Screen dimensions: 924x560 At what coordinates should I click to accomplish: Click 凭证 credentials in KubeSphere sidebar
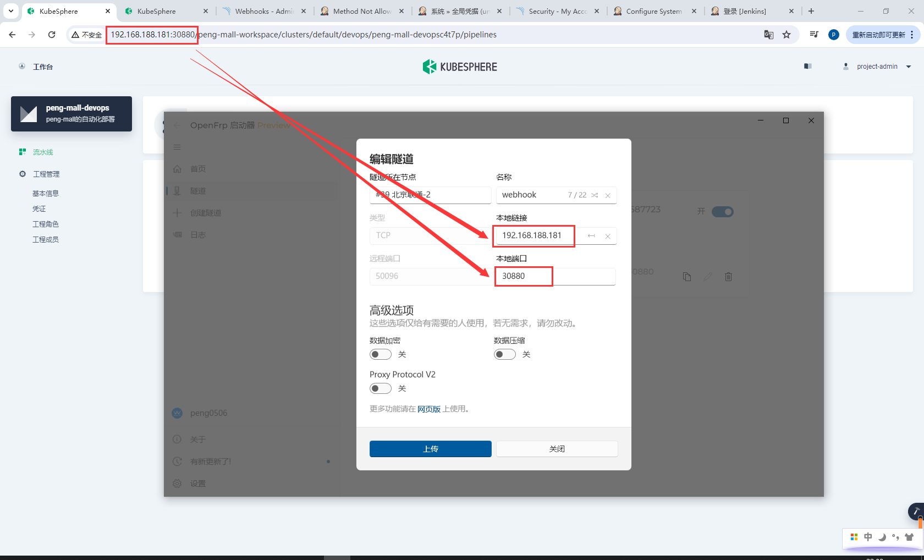39,209
